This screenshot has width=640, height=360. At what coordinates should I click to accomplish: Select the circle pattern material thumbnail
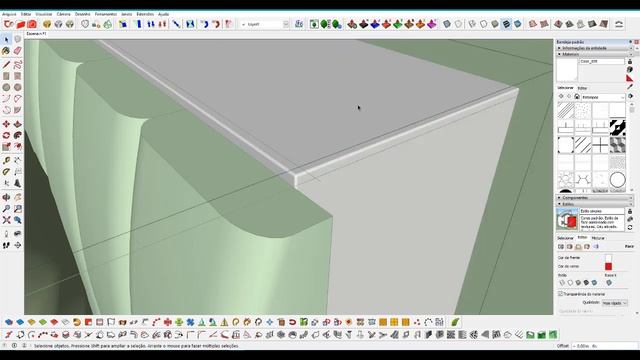pos(617,180)
